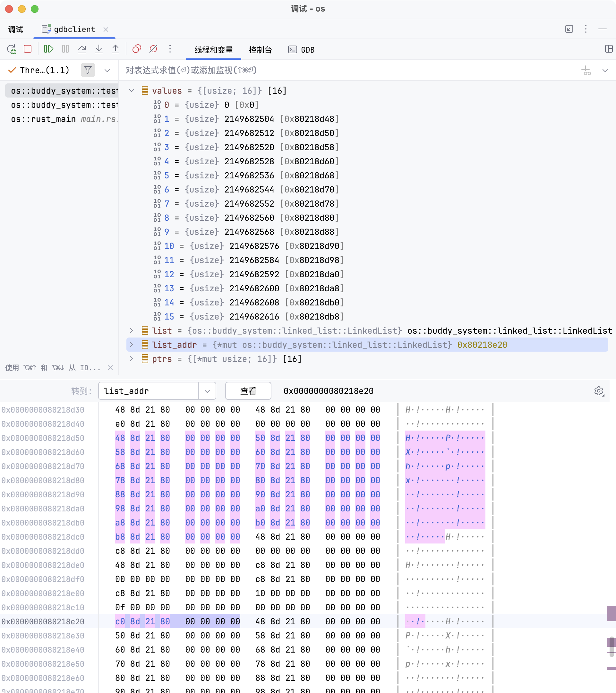Stop the debug session
The width and height of the screenshot is (616, 693).
[x=28, y=49]
